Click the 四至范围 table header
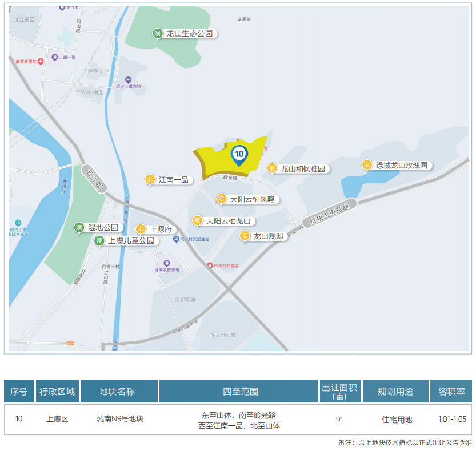Viewport: 476px width, 451px height. pyautogui.click(x=239, y=391)
